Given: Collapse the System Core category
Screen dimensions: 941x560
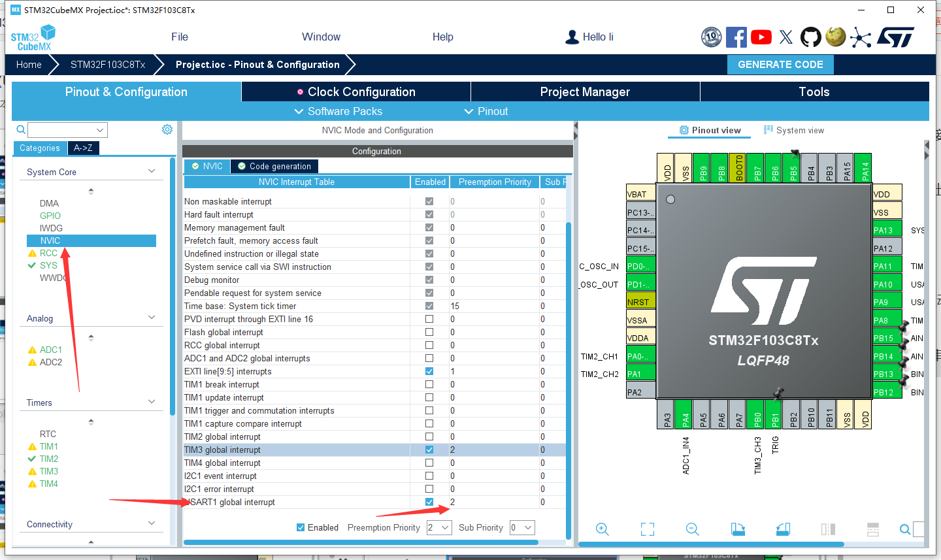Looking at the screenshot, I should point(152,171).
